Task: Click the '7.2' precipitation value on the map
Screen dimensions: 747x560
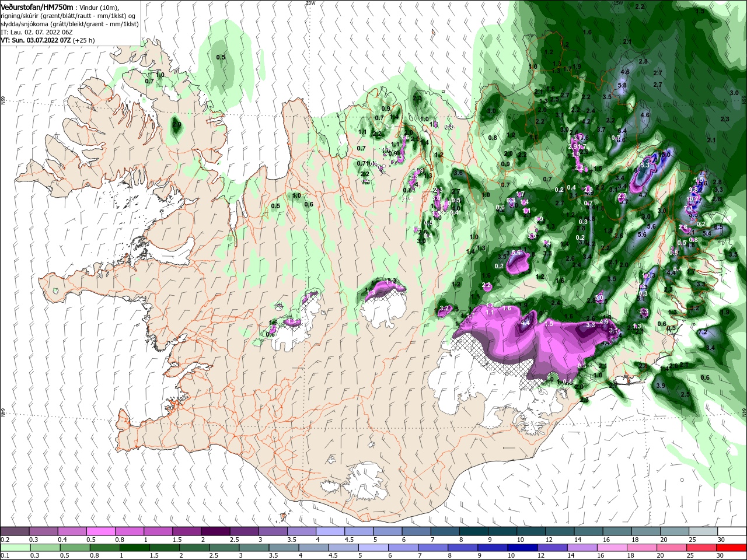Action: [703, 332]
